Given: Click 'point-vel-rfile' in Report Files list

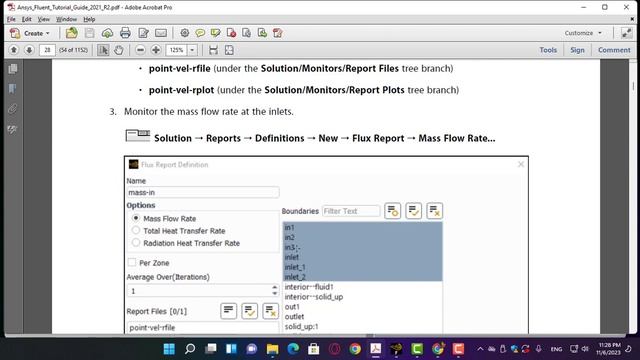Looking at the screenshot, I should (x=152, y=327).
